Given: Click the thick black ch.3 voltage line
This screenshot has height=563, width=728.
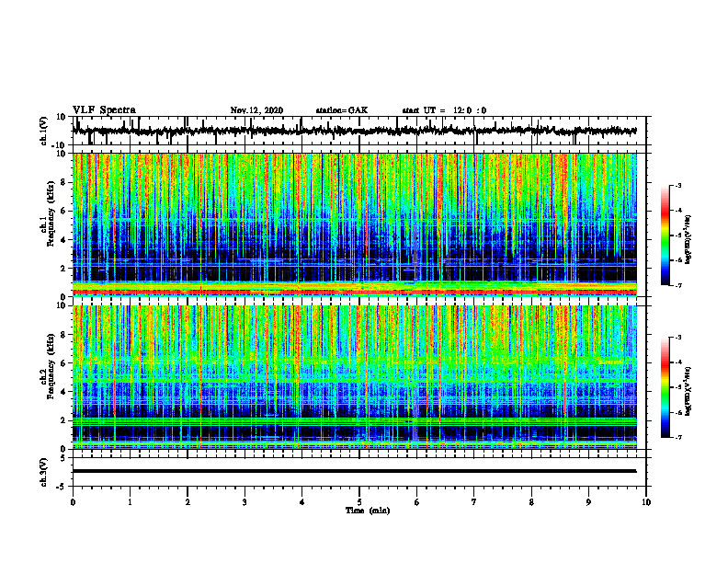Looking at the screenshot, I should tap(354, 471).
